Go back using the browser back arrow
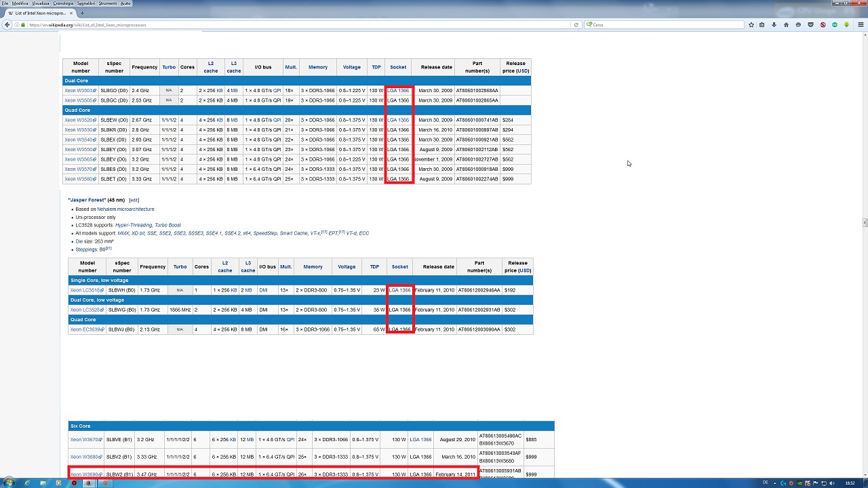The height and width of the screenshot is (488, 868). pos(7,24)
